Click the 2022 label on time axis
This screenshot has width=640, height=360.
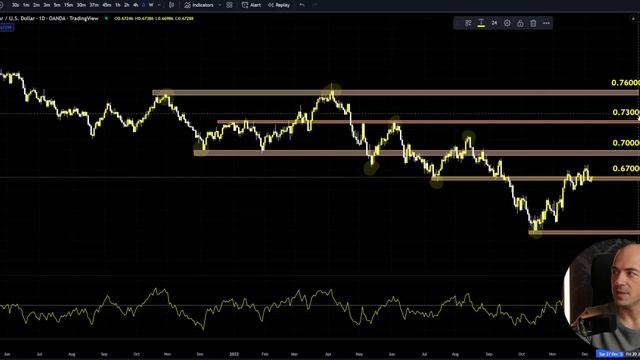[x=234, y=354]
